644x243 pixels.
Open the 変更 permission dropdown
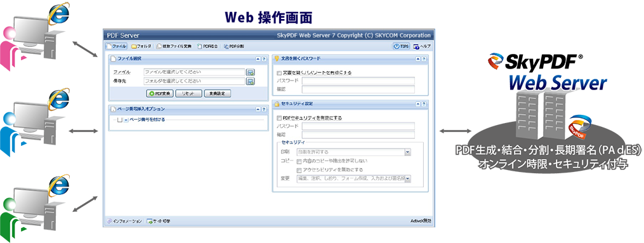pos(353,178)
